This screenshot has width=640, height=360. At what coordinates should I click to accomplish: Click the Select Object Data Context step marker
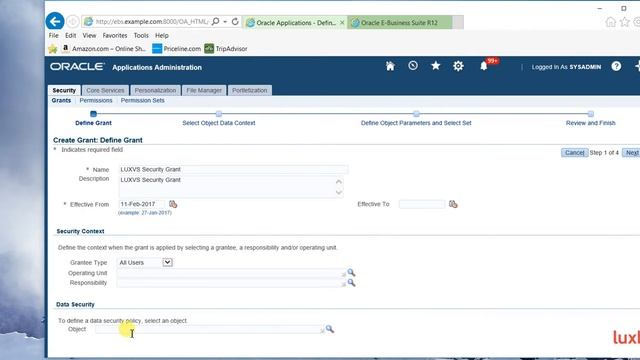click(x=219, y=114)
